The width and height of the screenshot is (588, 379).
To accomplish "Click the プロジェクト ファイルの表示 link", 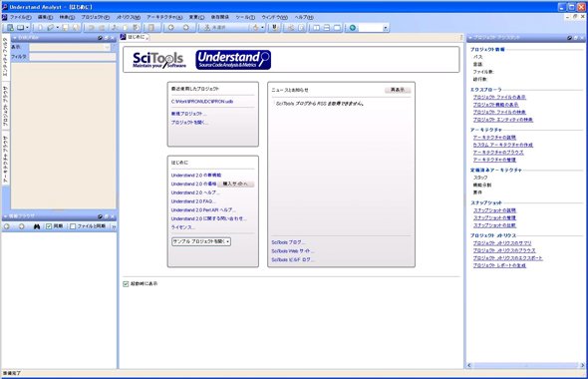I will tap(499, 97).
